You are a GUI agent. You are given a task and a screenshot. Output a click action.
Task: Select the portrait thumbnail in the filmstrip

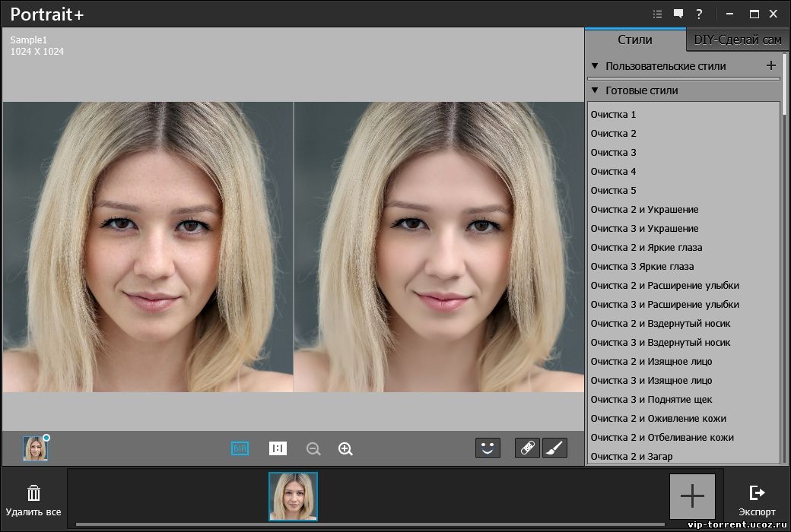[293, 496]
